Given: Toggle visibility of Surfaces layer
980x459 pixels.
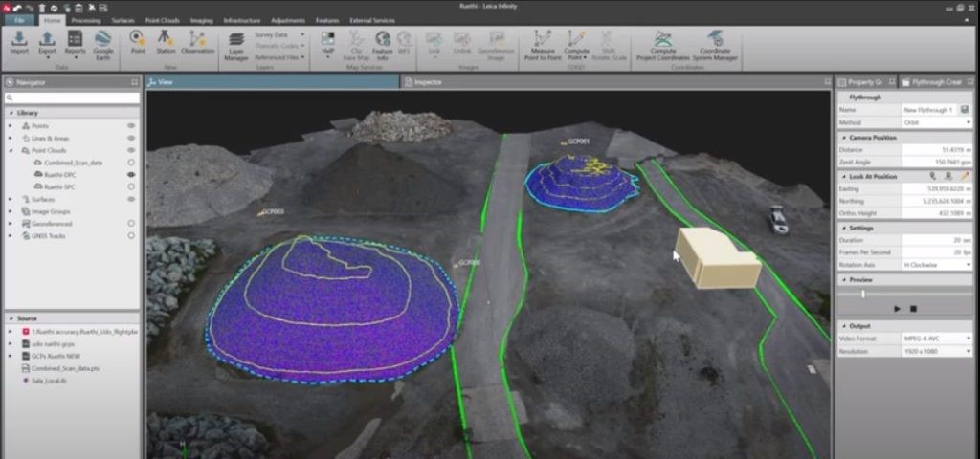Looking at the screenshot, I should tap(130, 199).
